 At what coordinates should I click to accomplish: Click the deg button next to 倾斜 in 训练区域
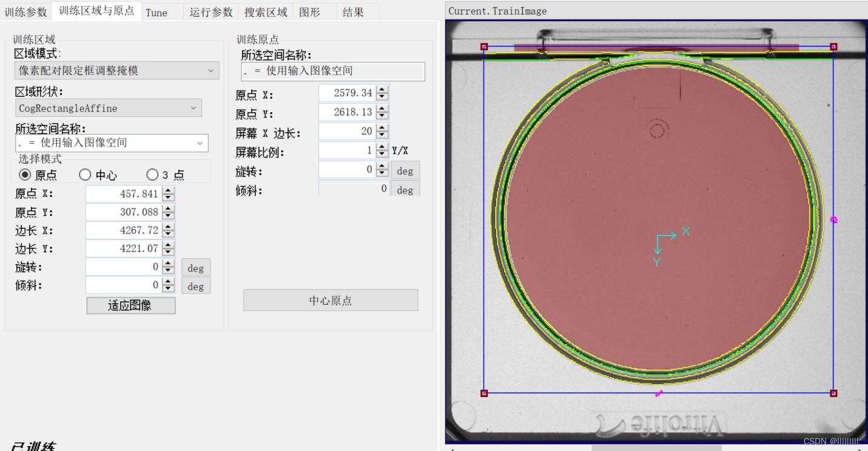tap(195, 285)
